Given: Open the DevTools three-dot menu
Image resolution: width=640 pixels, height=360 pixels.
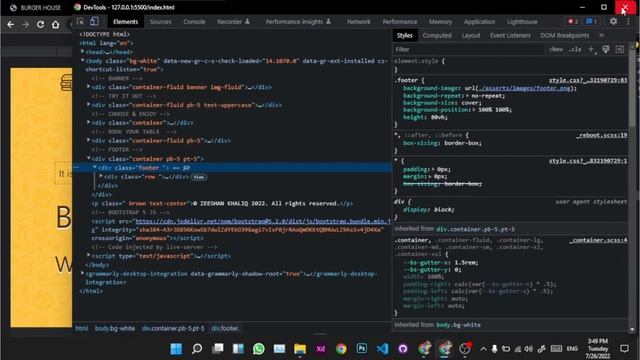Looking at the screenshot, I should 628,21.
